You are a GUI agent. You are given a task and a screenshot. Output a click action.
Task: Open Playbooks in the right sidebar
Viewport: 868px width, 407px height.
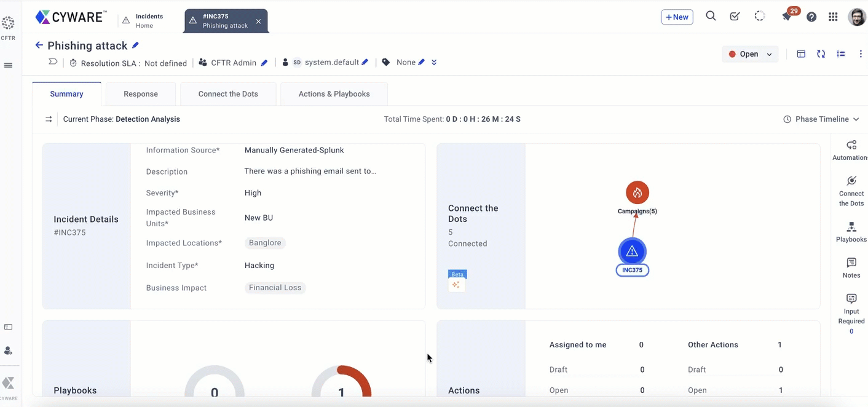tap(851, 232)
